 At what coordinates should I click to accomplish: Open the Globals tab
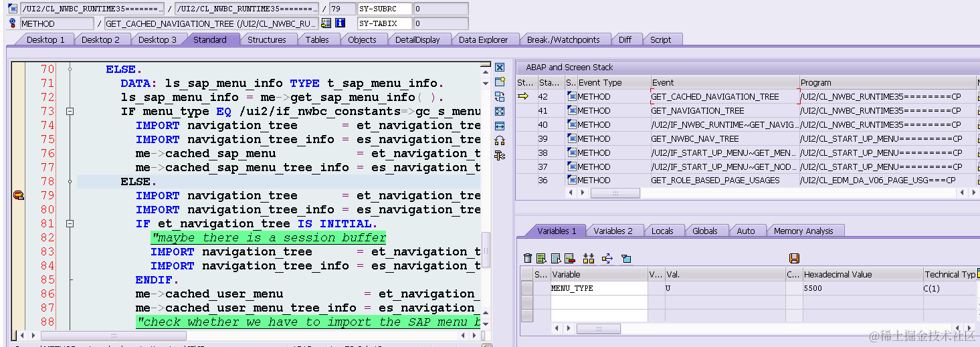click(705, 231)
